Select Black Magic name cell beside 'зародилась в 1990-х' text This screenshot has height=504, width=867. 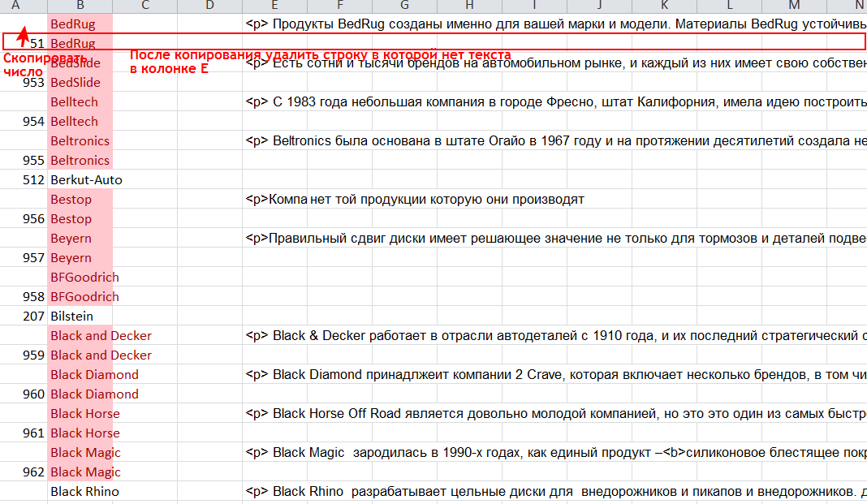point(80,452)
